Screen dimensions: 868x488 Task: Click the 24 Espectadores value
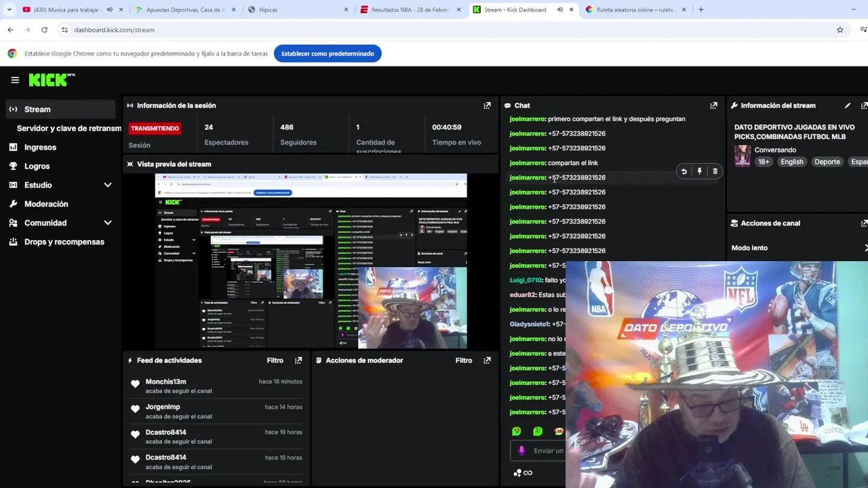[x=209, y=127]
